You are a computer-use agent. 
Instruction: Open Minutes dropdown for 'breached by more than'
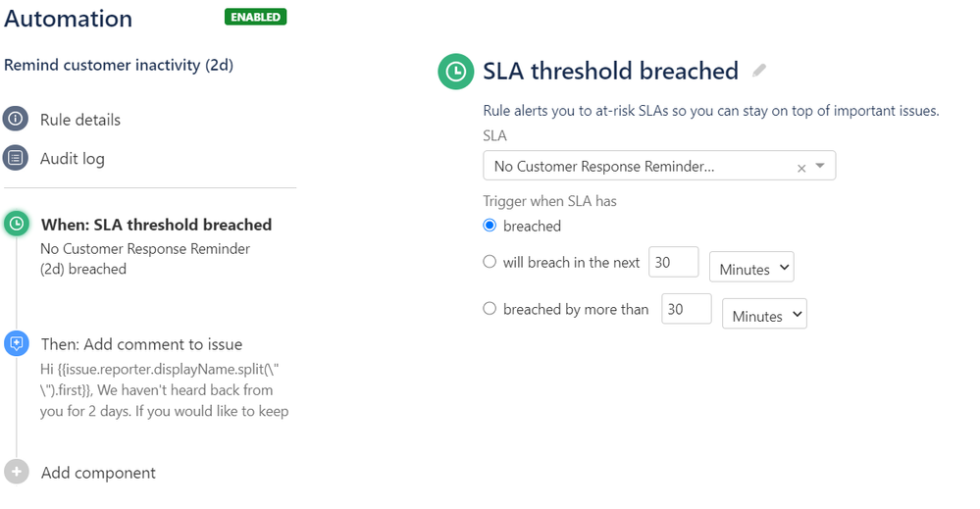tap(764, 314)
